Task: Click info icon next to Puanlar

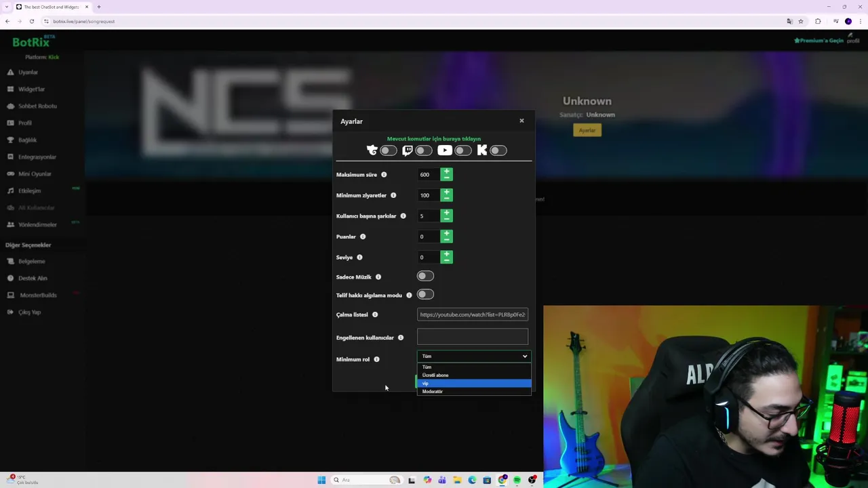Action: pos(363,237)
